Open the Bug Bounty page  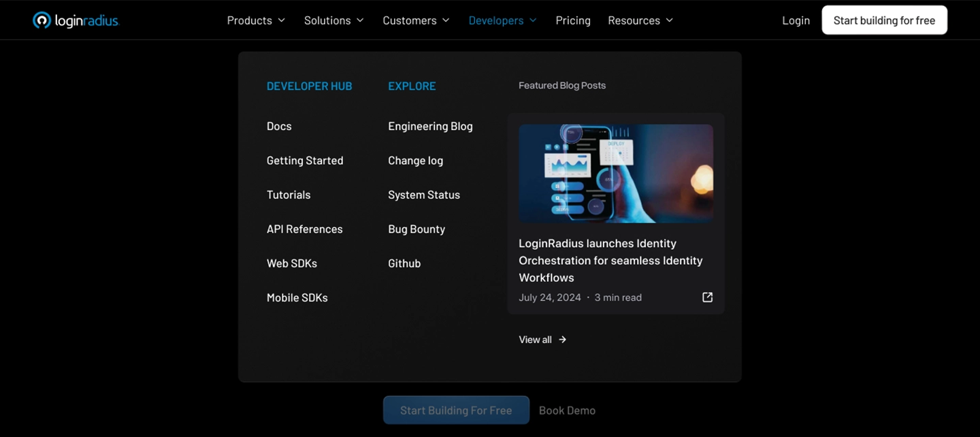click(x=416, y=229)
